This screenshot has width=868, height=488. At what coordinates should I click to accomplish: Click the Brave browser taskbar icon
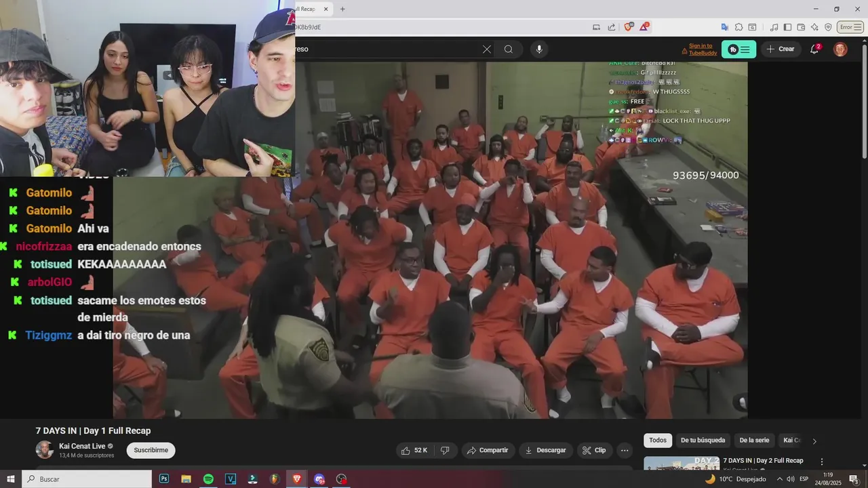coord(296,479)
